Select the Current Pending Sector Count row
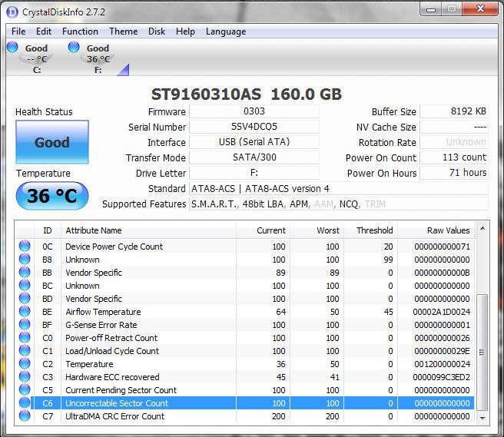504x437 pixels. tap(245, 390)
